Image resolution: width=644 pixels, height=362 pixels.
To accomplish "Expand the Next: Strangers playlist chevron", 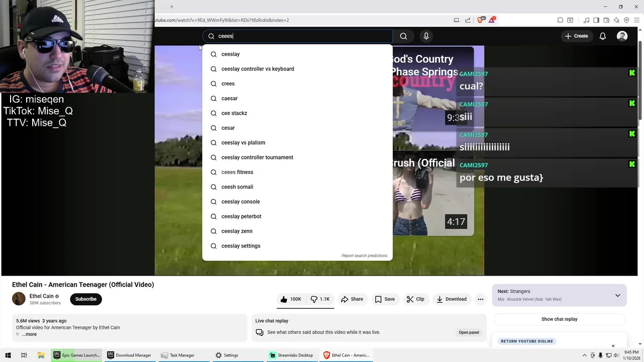I will tap(617, 295).
